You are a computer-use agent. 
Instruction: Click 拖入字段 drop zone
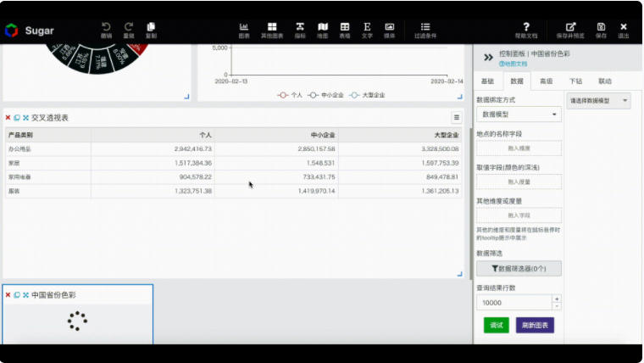519,215
